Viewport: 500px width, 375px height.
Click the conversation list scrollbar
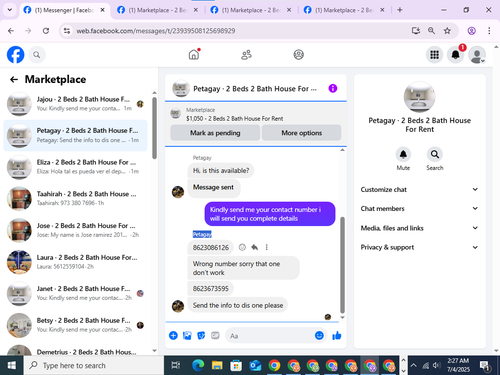pos(154,128)
